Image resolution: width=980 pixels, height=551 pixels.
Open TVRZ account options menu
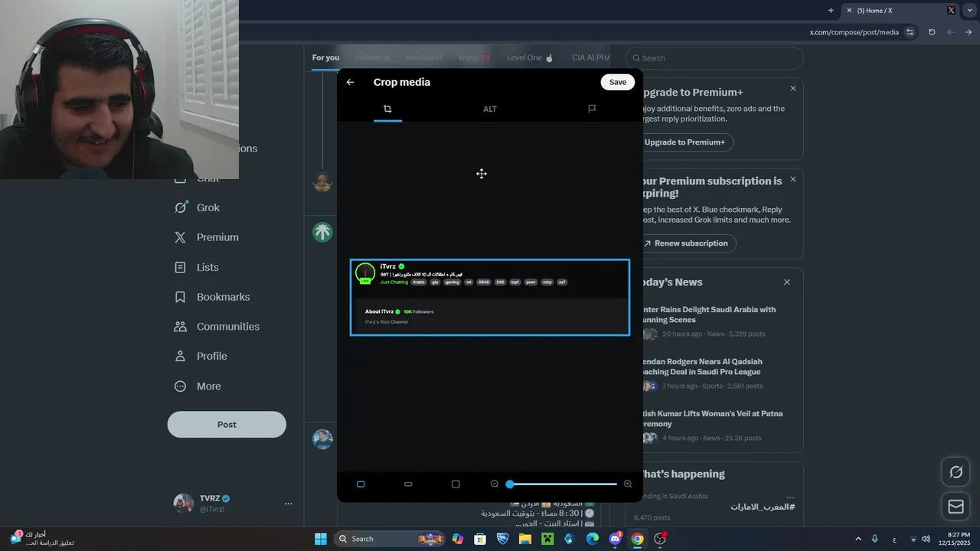coord(289,504)
